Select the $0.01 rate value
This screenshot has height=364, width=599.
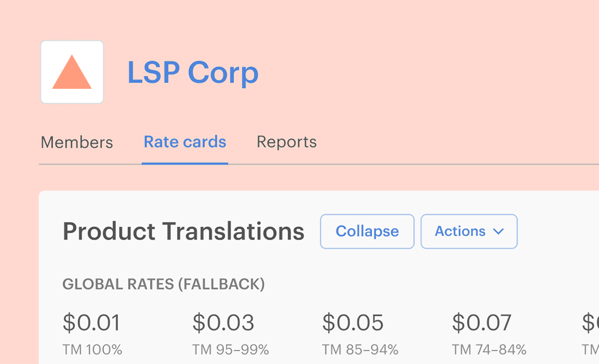(x=91, y=323)
